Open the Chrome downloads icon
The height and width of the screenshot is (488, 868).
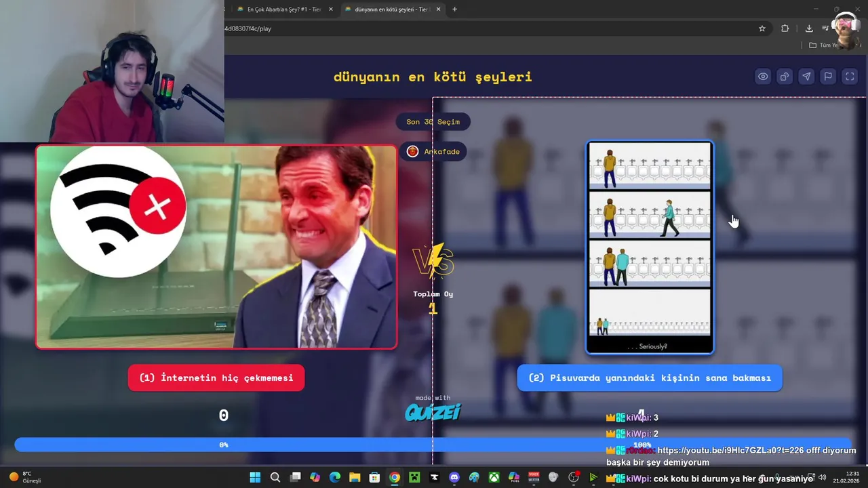(809, 28)
